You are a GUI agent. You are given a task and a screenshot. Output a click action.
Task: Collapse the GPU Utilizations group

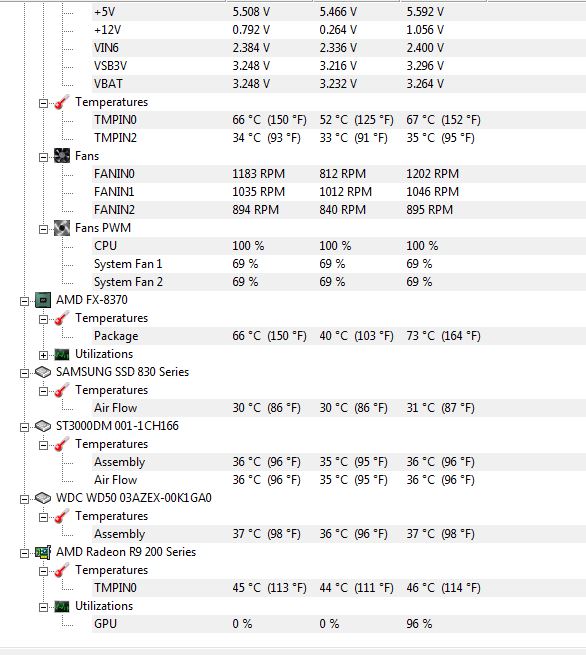click(43, 607)
